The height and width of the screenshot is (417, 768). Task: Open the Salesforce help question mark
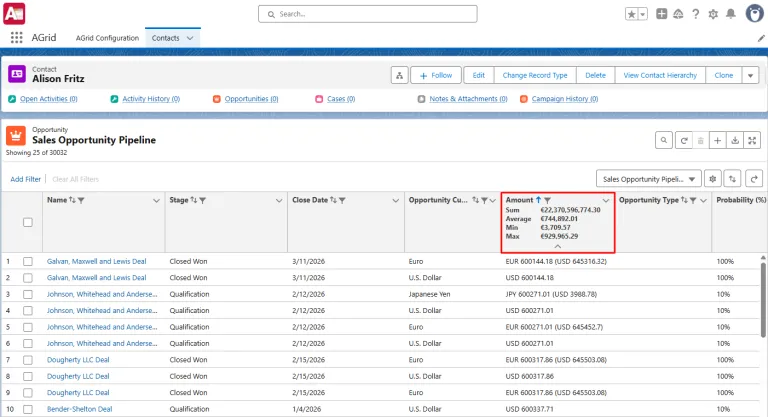(696, 14)
